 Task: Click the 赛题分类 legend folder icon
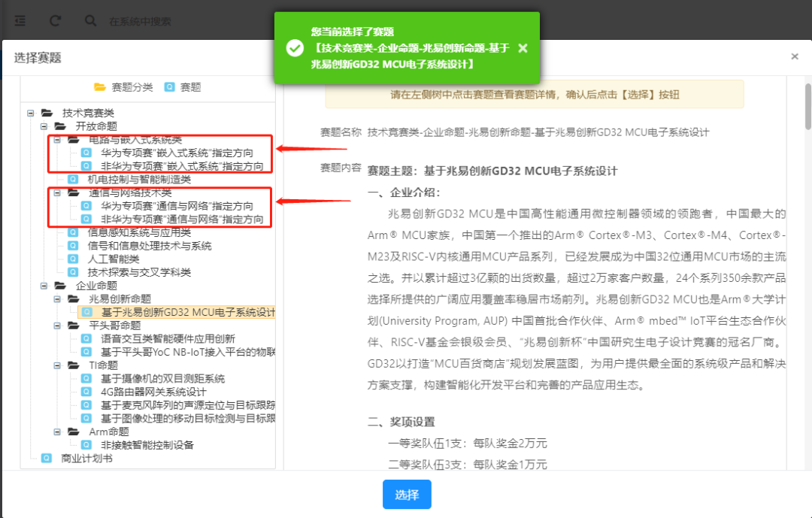coord(100,87)
